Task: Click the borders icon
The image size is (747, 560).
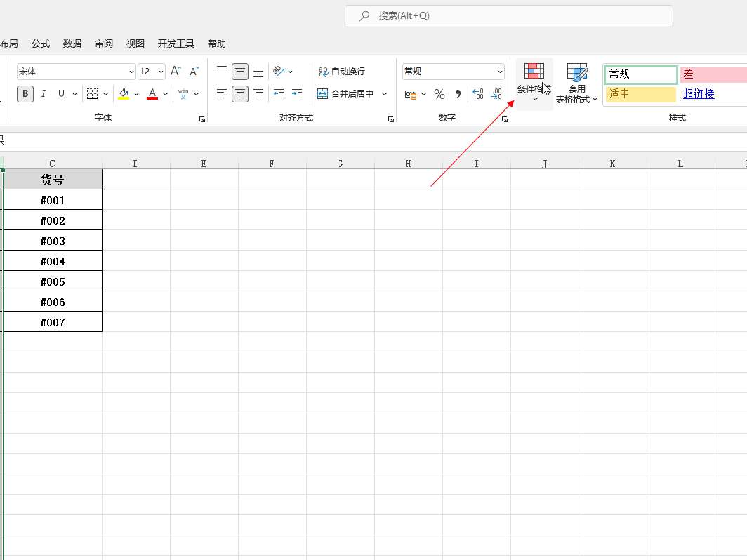Action: [93, 94]
